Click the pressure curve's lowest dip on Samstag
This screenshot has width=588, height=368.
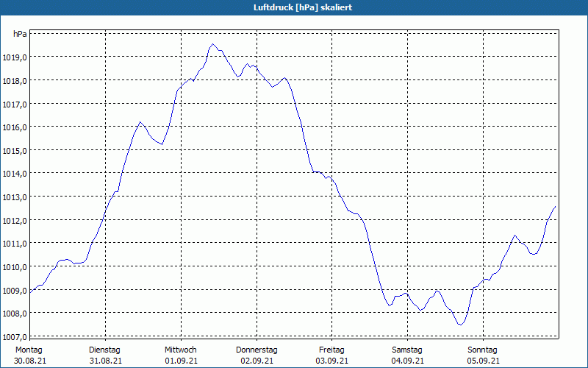[461, 325]
